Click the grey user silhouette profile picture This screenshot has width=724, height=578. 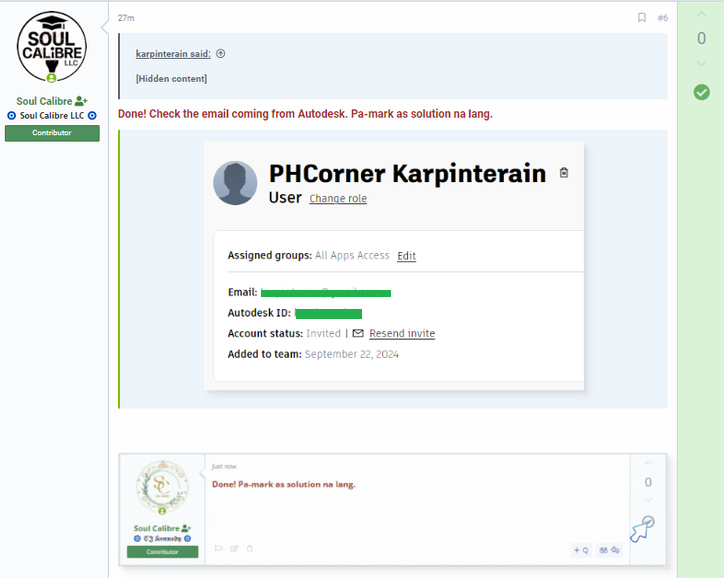(235, 183)
